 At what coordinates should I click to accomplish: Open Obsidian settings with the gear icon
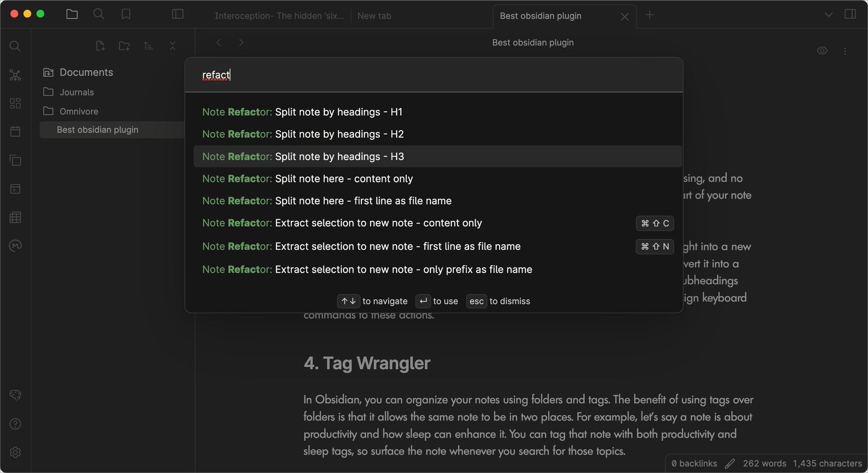(x=16, y=452)
